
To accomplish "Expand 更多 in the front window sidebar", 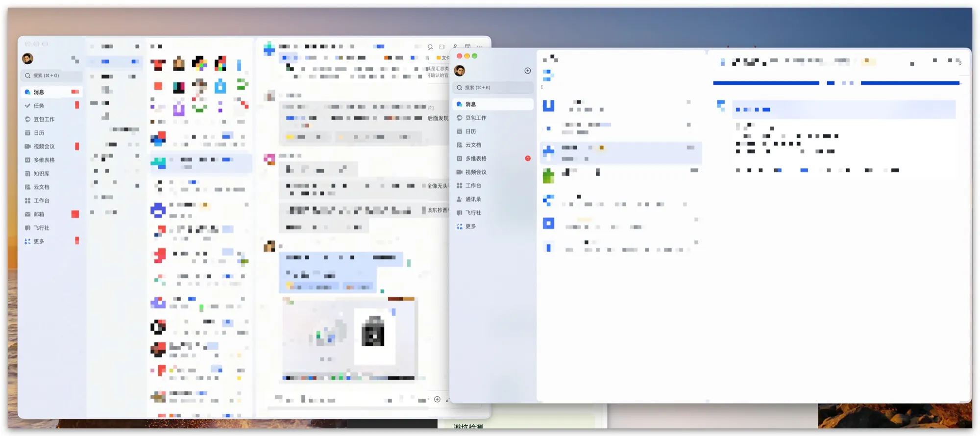I will (493, 227).
